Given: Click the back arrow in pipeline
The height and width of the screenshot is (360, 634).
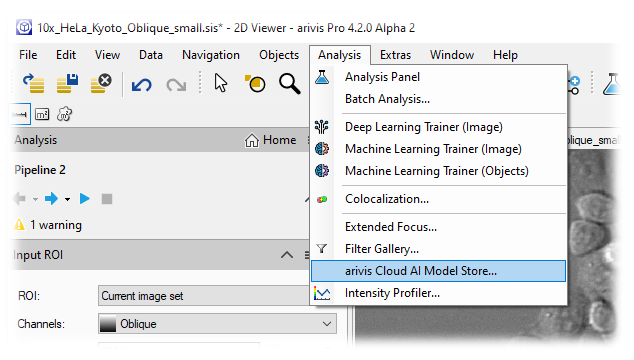Looking at the screenshot, I should [19, 199].
